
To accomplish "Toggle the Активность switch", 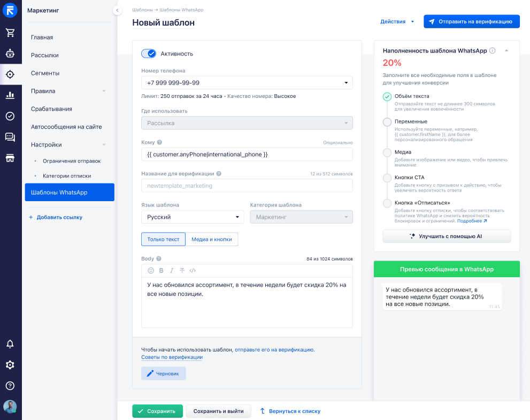I will coord(149,54).
